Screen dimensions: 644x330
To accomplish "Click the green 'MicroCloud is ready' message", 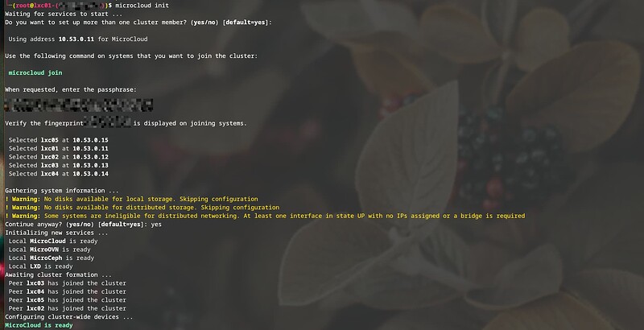I will (x=39, y=325).
